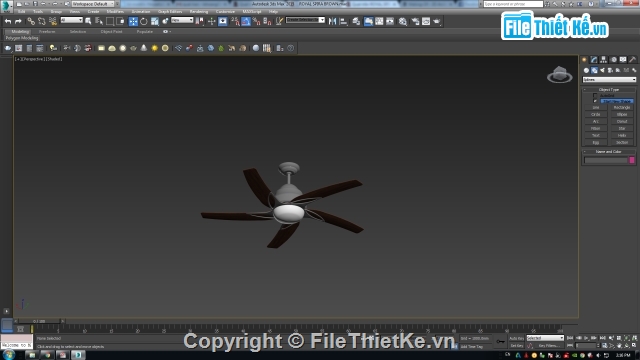The height and width of the screenshot is (360, 640).
Task: Click the magenta object color swatch
Action: [x=632, y=160]
